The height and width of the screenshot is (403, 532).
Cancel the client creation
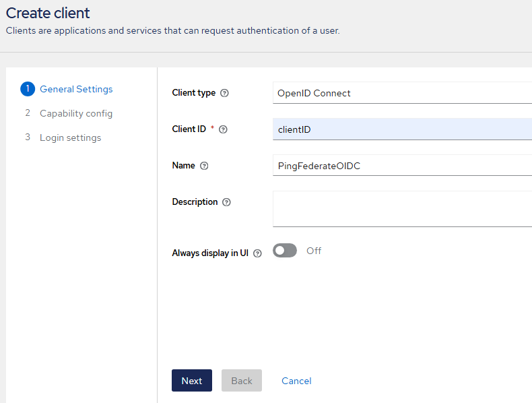[x=296, y=381]
